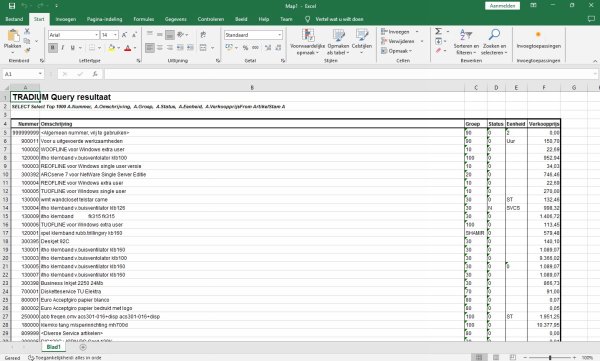This screenshot has width=600, height=361.
Task: Switch to the Gegevens ribbon tab
Action: pyautogui.click(x=176, y=19)
